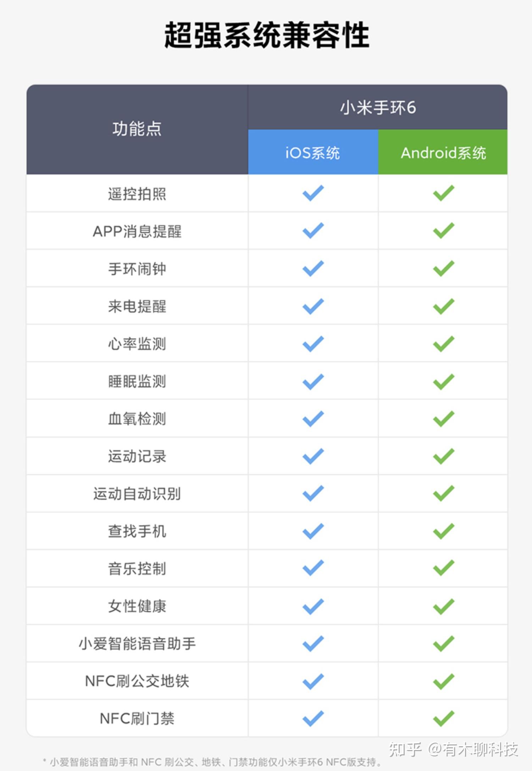Select the 女性健康 row label
This screenshot has height=771, width=532.
click(x=137, y=606)
